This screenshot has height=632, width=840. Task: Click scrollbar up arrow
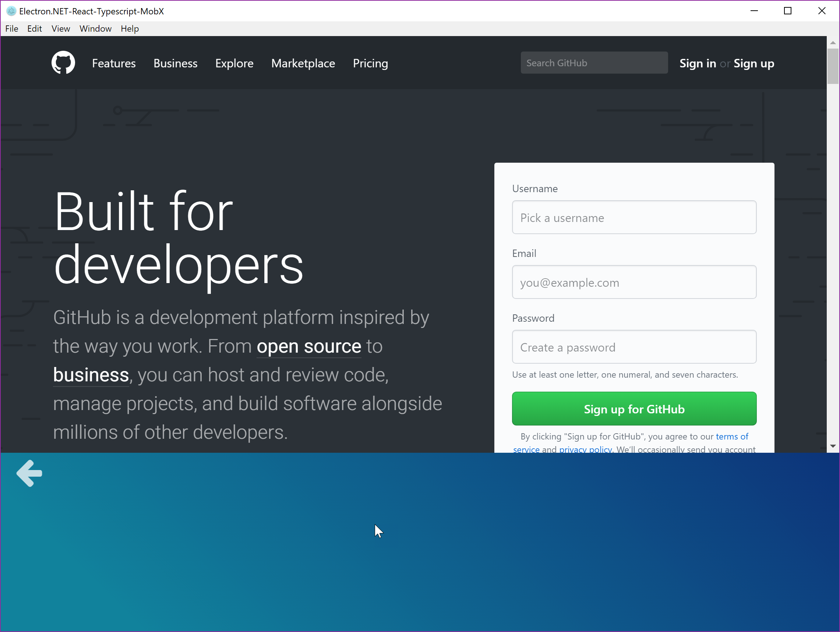coord(833,43)
